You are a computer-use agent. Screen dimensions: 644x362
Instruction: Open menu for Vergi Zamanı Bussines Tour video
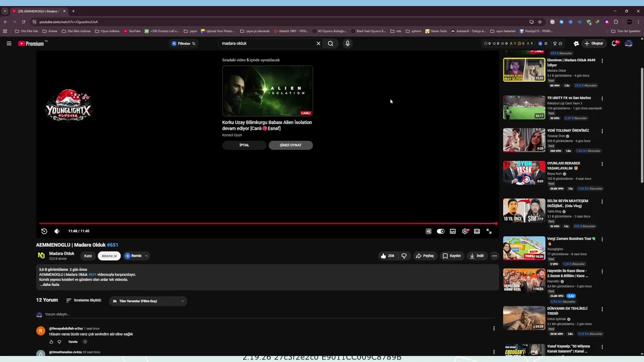602,239
